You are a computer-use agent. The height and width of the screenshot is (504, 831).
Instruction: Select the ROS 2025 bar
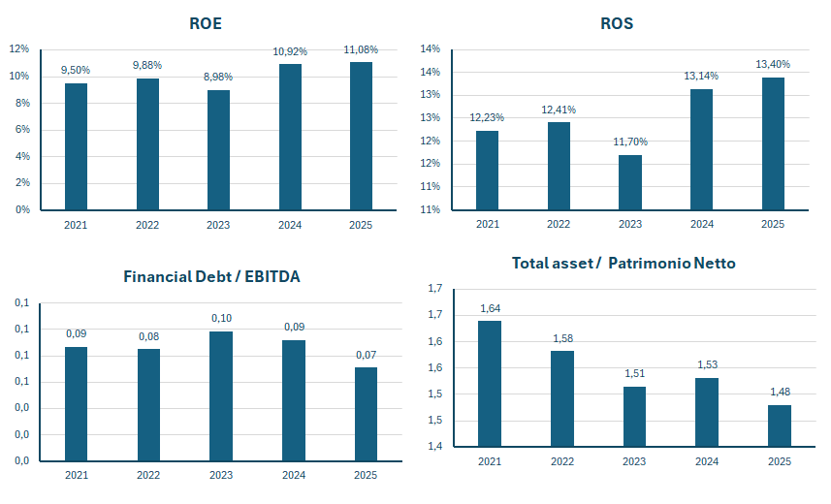click(x=773, y=144)
